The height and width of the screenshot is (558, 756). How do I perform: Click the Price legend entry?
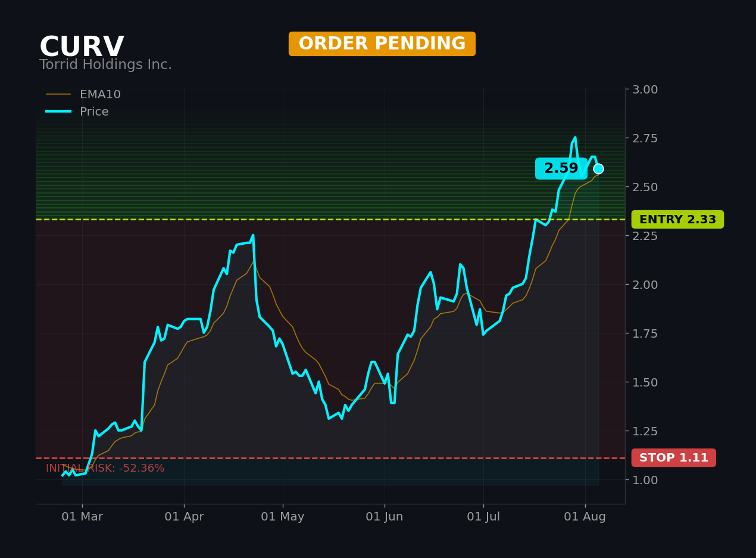[77, 112]
